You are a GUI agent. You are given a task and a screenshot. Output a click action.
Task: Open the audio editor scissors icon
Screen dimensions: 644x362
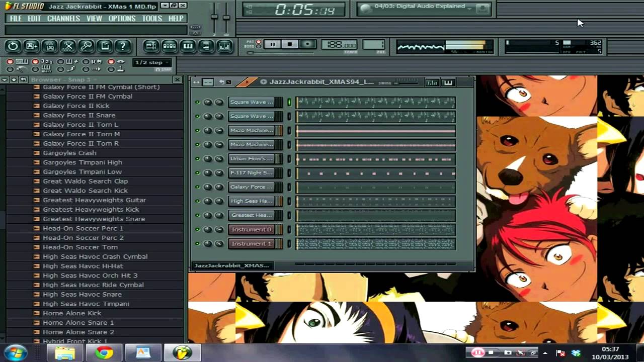[x=68, y=46]
